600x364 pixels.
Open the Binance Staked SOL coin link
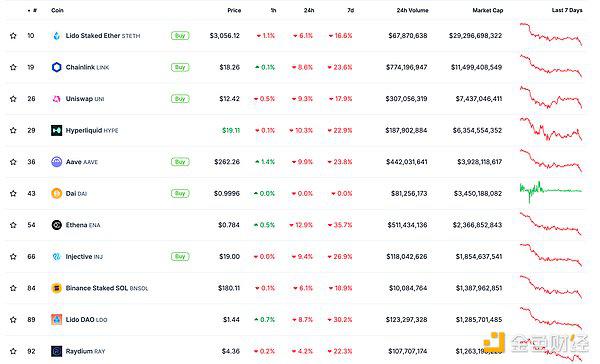[x=107, y=288]
